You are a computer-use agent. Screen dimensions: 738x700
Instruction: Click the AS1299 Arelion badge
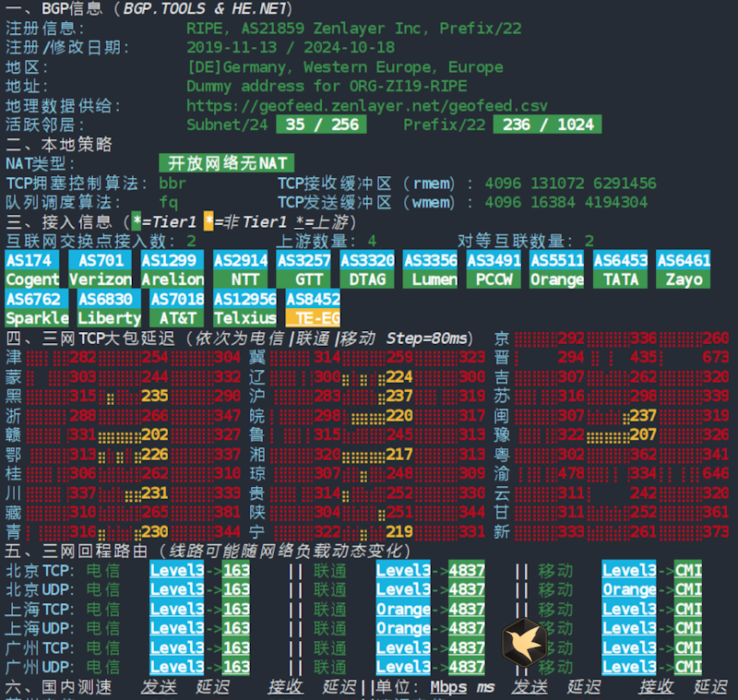173,269
